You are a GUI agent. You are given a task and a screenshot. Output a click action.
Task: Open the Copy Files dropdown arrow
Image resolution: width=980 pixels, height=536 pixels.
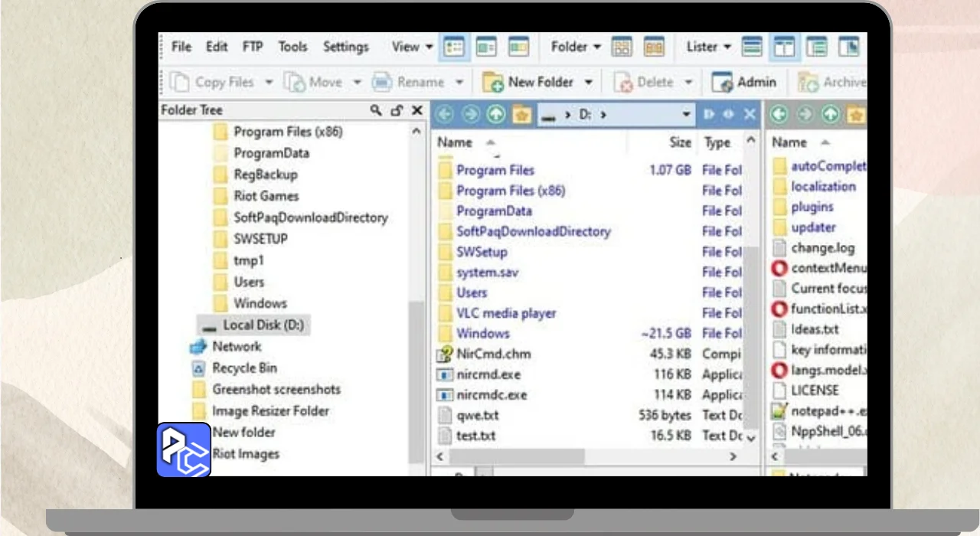[269, 82]
